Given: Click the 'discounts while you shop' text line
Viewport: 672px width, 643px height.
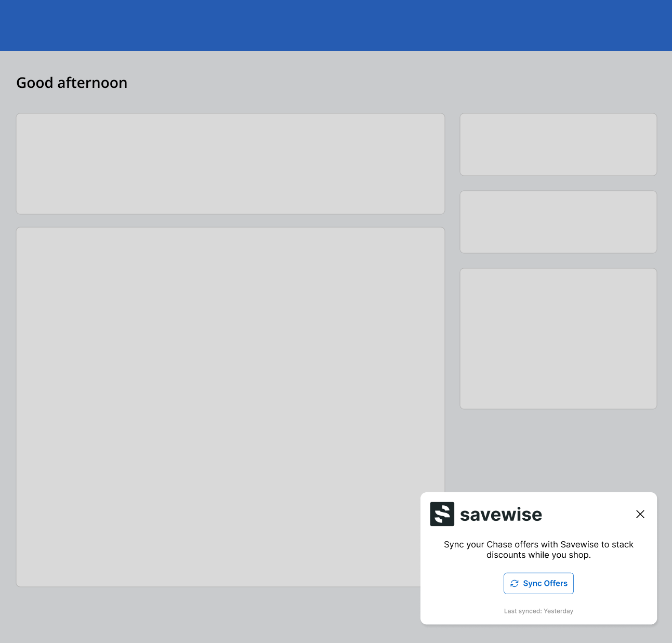Looking at the screenshot, I should click(538, 555).
